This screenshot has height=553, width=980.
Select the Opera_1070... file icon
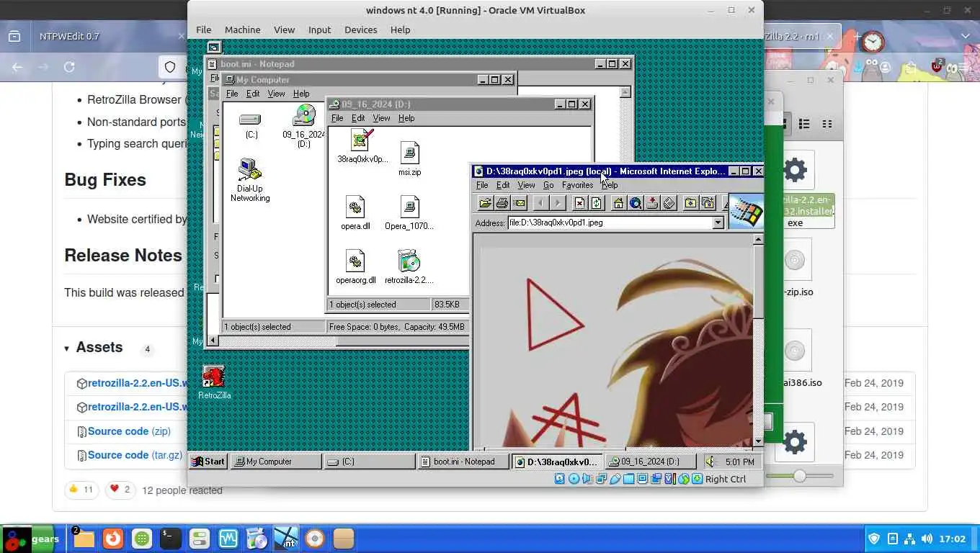pos(409,212)
